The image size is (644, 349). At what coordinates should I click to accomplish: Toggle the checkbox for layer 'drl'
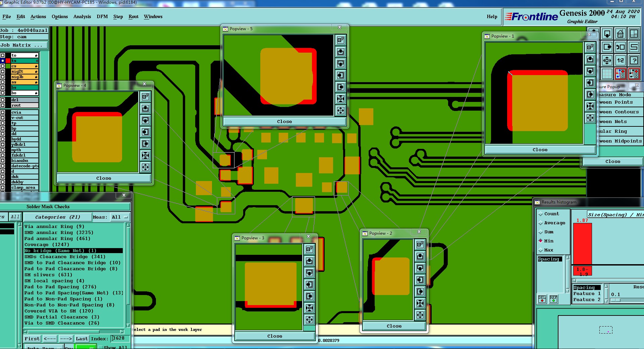[x=3, y=100]
